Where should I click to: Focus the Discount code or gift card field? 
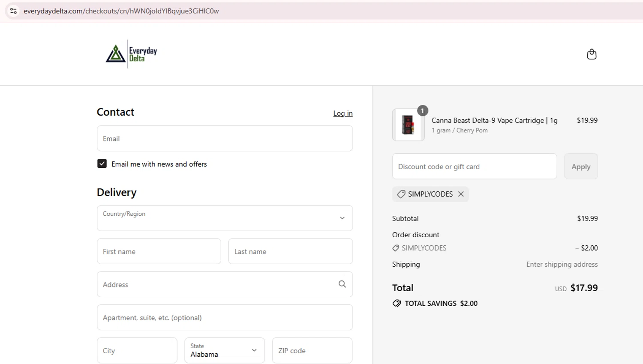click(475, 167)
